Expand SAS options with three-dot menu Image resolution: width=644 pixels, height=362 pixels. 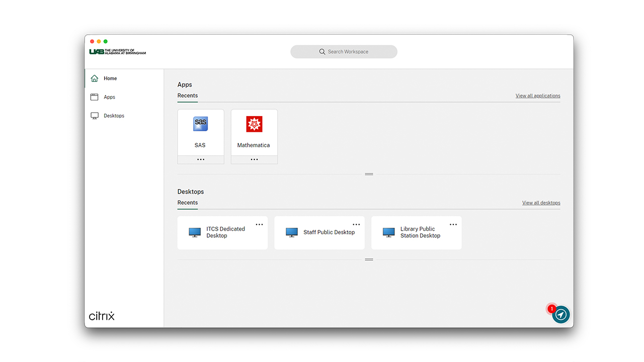pyautogui.click(x=201, y=159)
